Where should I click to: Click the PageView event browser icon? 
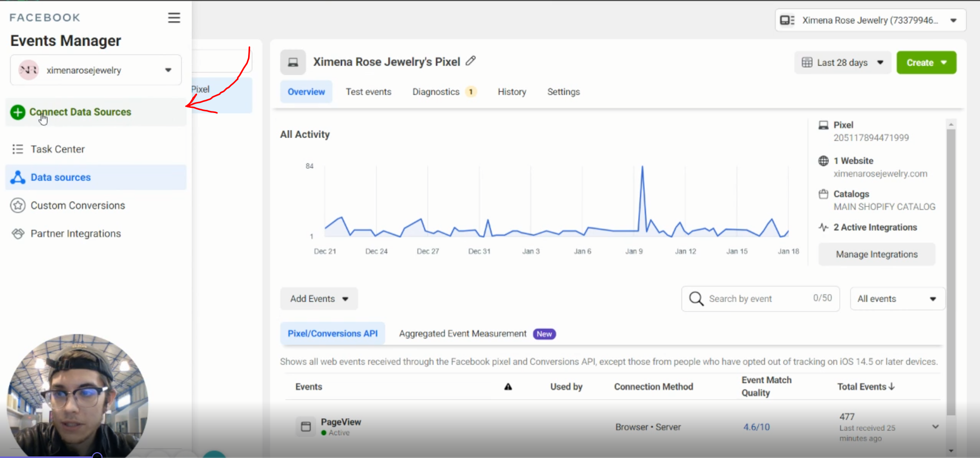tap(306, 427)
